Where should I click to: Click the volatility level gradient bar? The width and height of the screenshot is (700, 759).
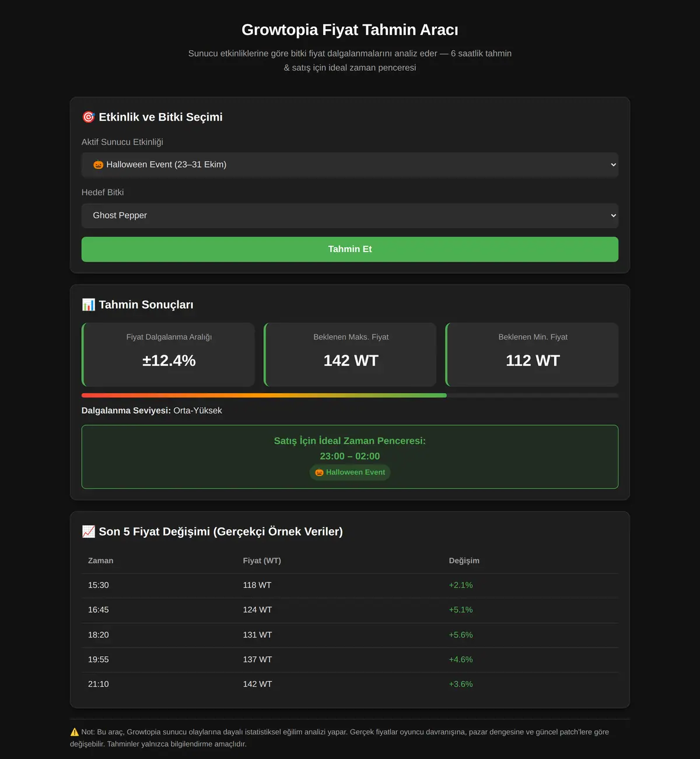coord(350,396)
